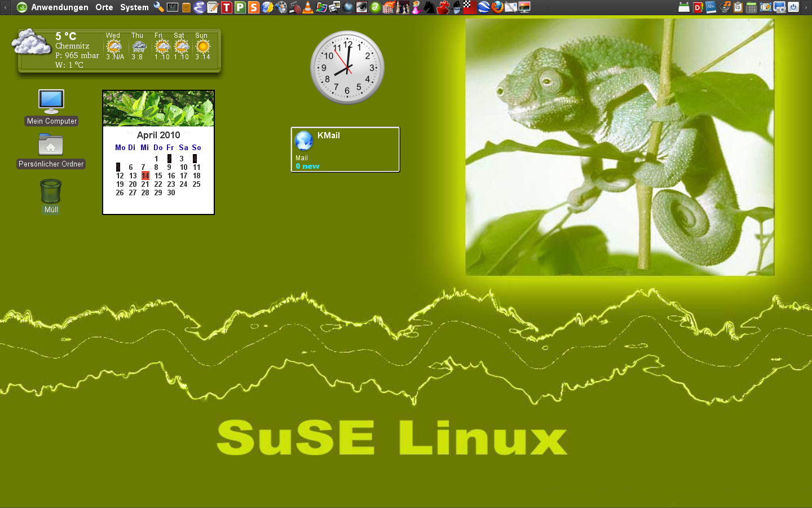Click the current weather cloud icon
Image resolution: width=812 pixels, height=508 pixels.
32,42
